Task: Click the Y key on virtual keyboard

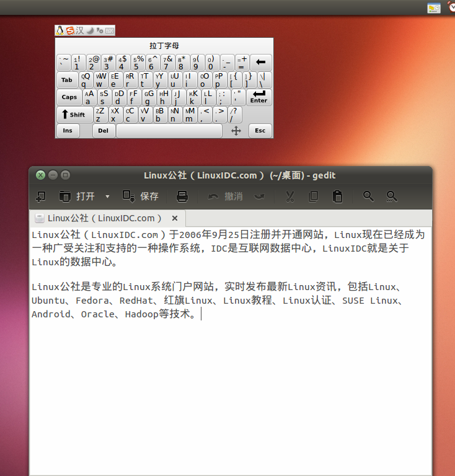Action: click(x=161, y=80)
